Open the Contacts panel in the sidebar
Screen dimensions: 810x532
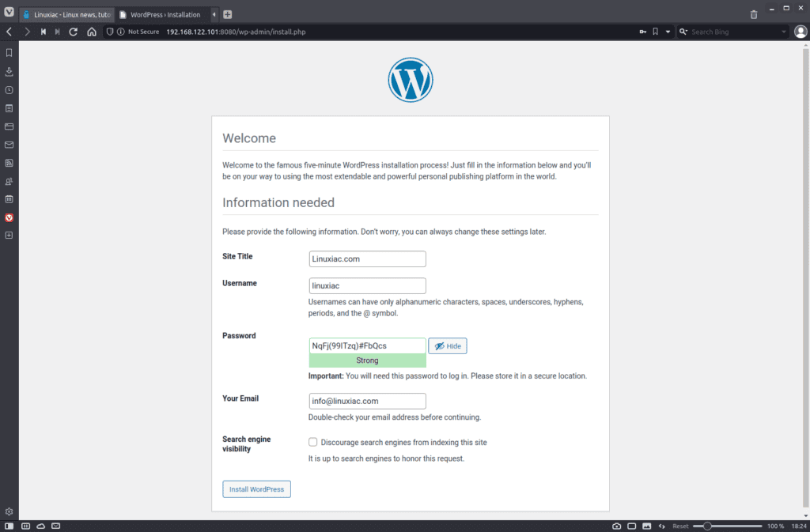pos(9,181)
